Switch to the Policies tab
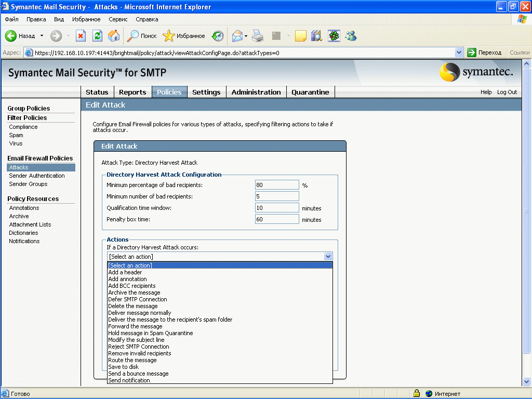Screen dimensions: 532x399 click(169, 92)
